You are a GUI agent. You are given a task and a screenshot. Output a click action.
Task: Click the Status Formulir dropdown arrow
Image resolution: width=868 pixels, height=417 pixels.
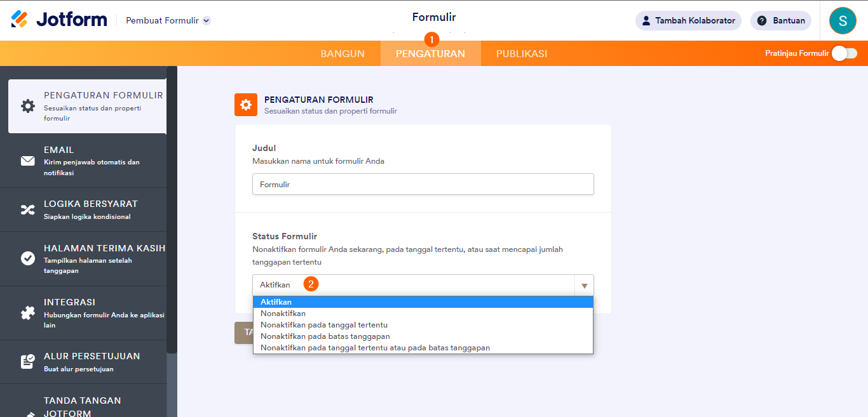click(584, 285)
